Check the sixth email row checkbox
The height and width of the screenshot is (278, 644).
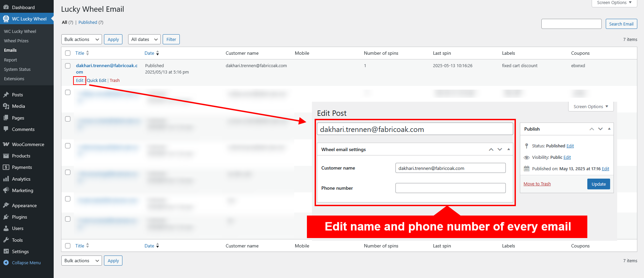click(x=68, y=199)
